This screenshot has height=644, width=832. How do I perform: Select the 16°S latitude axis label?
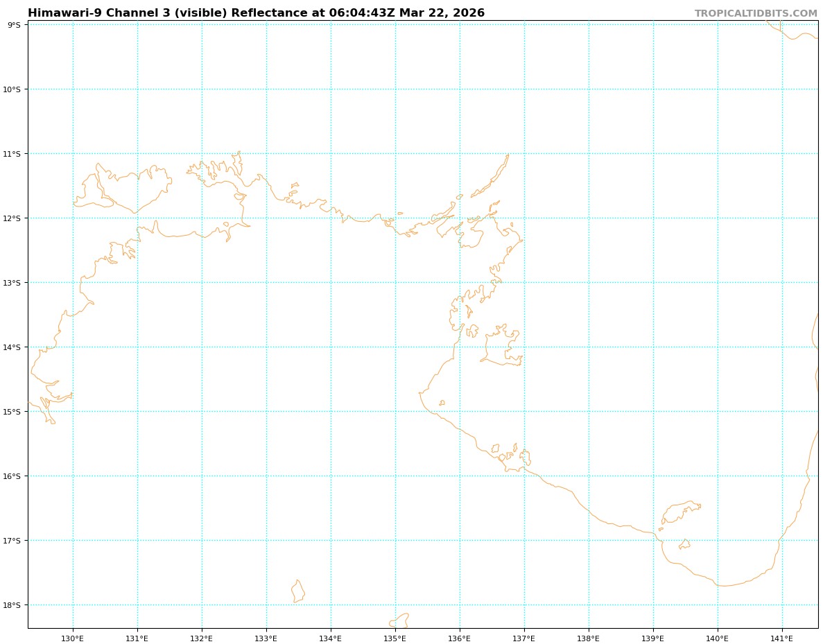[12, 476]
